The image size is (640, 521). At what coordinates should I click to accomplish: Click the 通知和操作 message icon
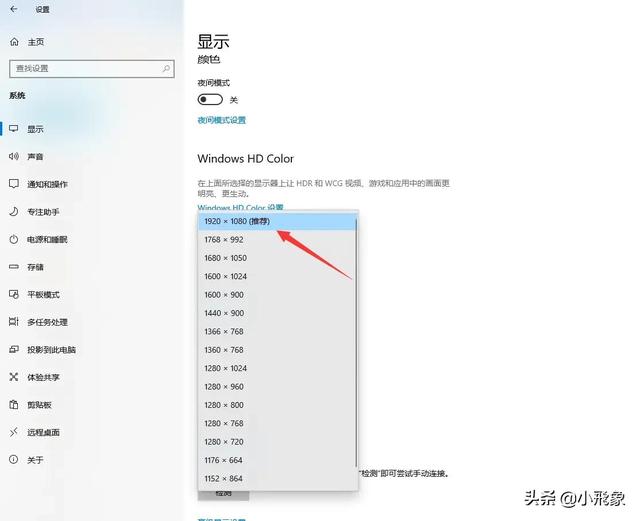point(14,184)
